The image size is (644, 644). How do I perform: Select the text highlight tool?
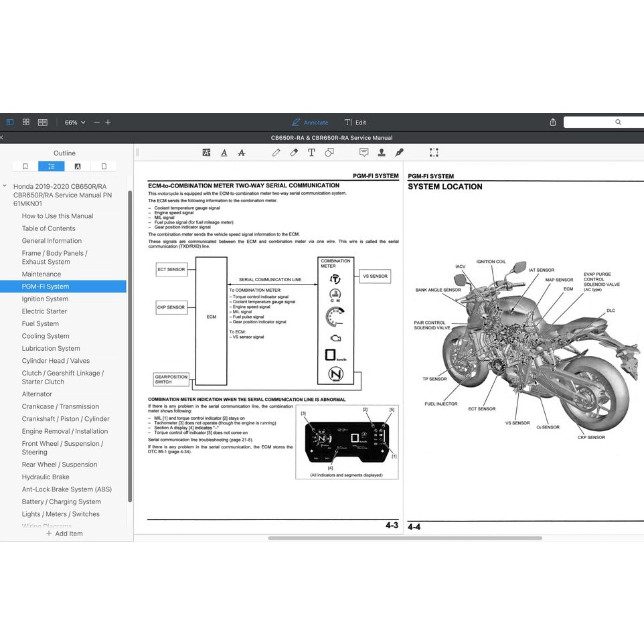[206, 153]
